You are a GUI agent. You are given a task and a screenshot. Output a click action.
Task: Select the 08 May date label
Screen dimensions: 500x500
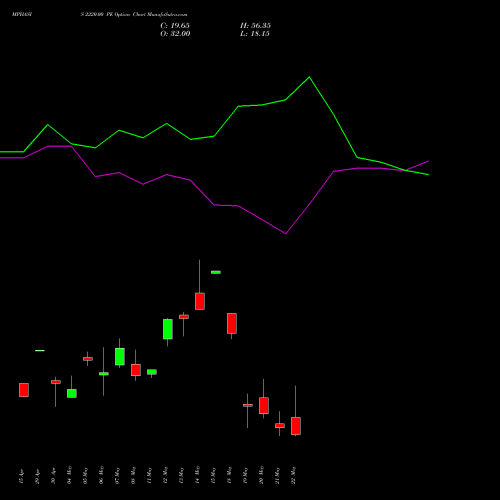click(133, 476)
